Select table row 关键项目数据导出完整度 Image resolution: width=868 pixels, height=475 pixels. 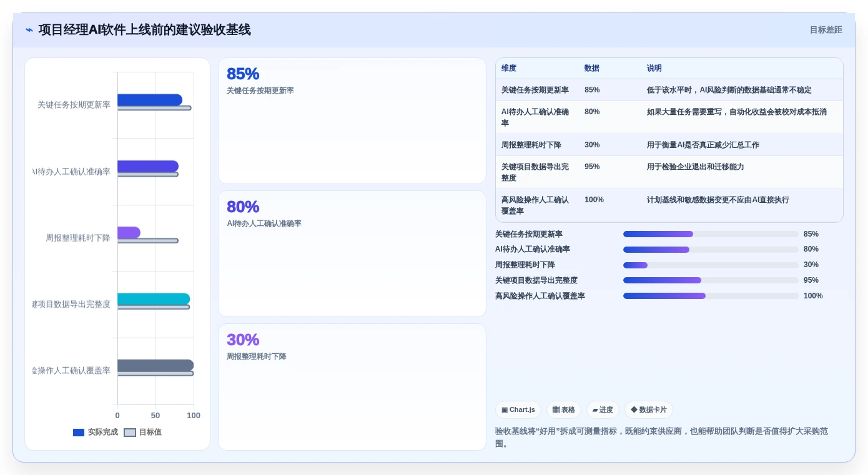point(669,172)
